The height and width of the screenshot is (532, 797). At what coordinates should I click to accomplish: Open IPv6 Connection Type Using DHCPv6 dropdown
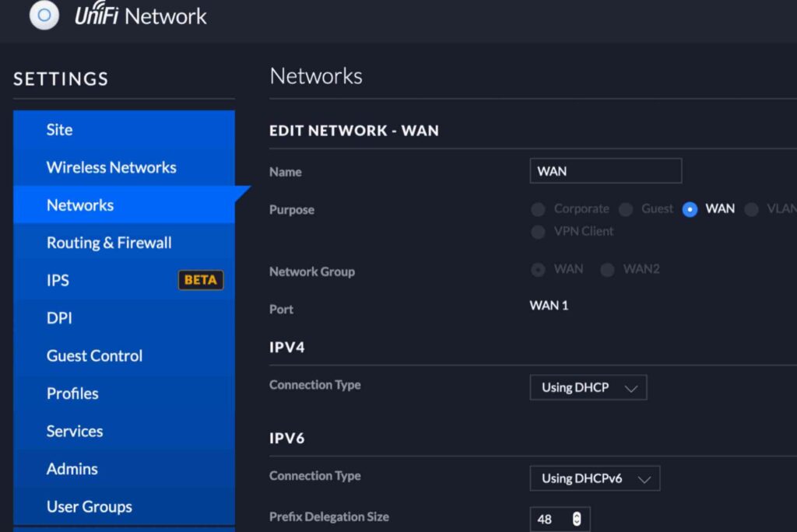coord(595,478)
